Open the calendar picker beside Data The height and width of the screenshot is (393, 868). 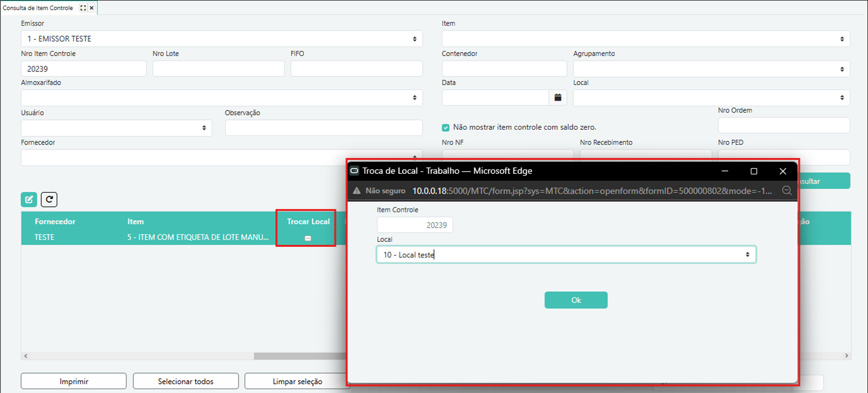click(x=558, y=98)
